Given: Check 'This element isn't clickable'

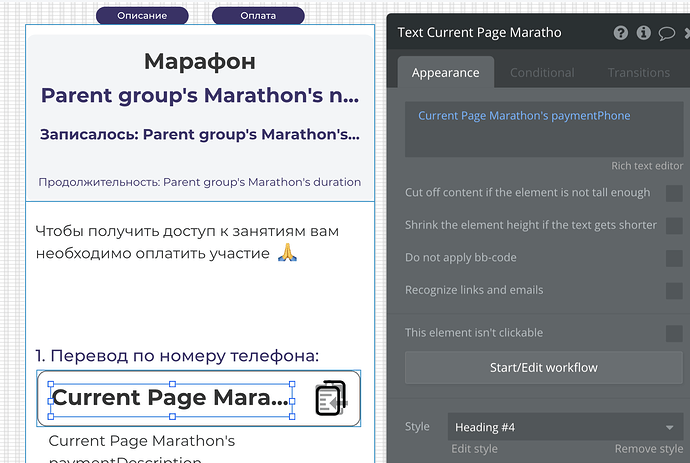Looking at the screenshot, I should pos(674,333).
